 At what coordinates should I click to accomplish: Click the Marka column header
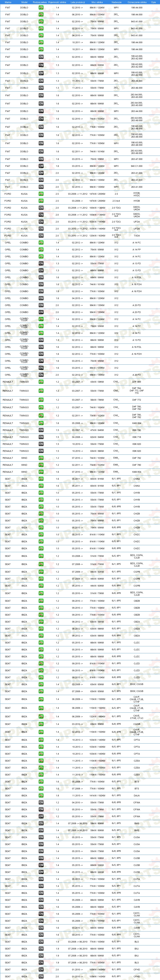tap(8, 2)
